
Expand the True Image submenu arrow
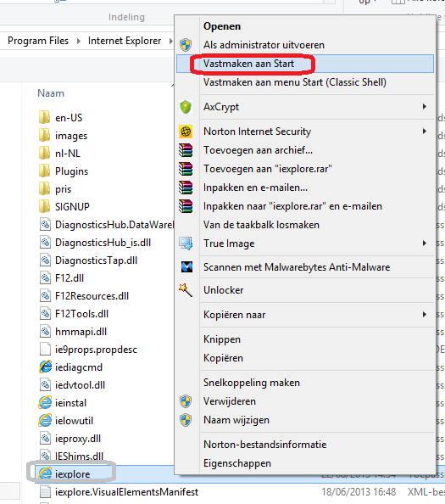(x=425, y=244)
